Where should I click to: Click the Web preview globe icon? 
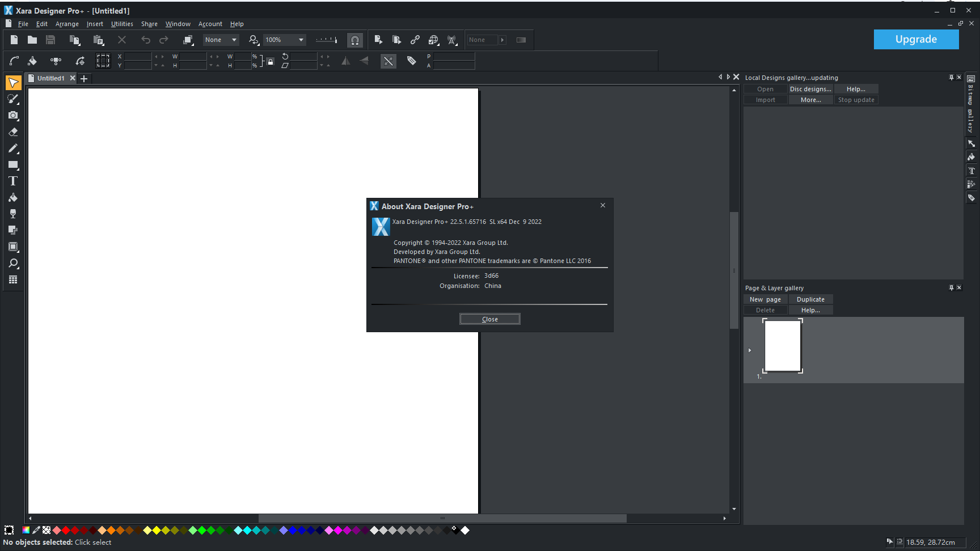(433, 40)
